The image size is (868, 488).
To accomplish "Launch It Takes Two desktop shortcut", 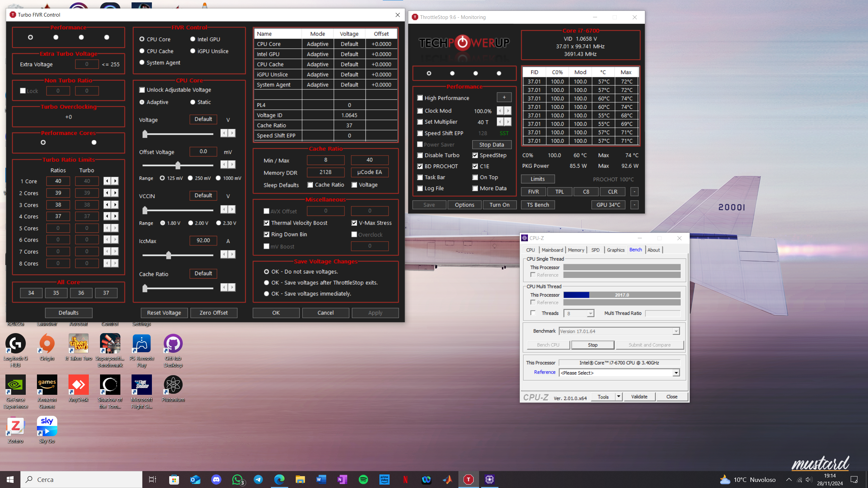I will click(78, 348).
